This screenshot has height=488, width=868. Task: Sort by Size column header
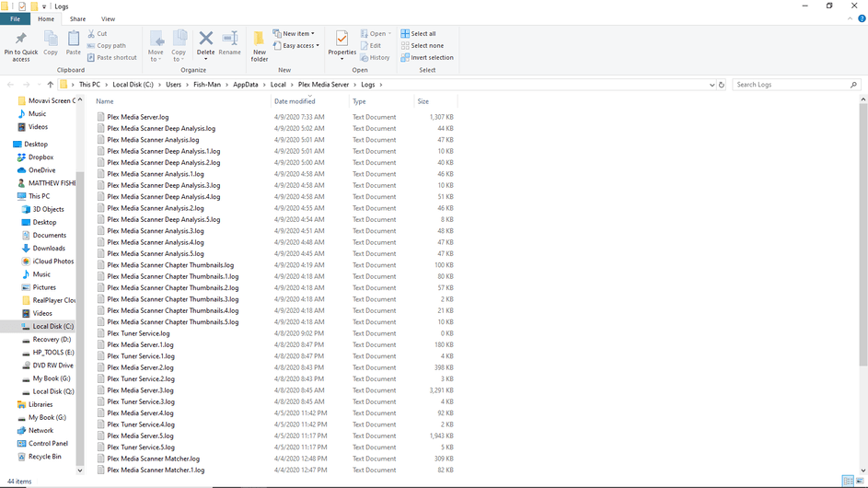click(x=435, y=101)
